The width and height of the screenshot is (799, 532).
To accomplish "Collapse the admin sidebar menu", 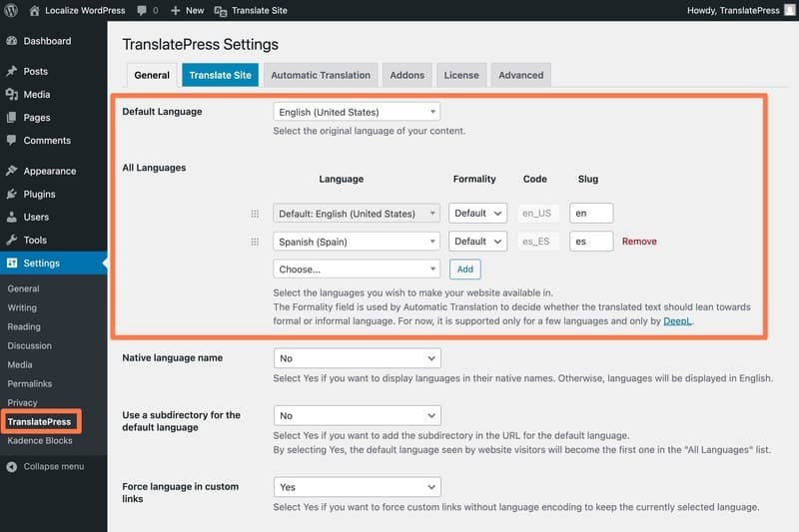I will coord(52,466).
